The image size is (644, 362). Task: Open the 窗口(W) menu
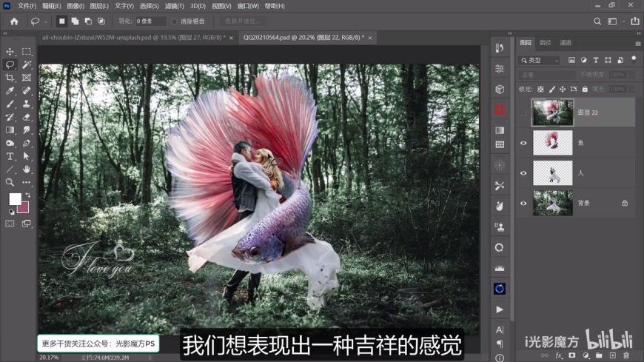pos(248,6)
